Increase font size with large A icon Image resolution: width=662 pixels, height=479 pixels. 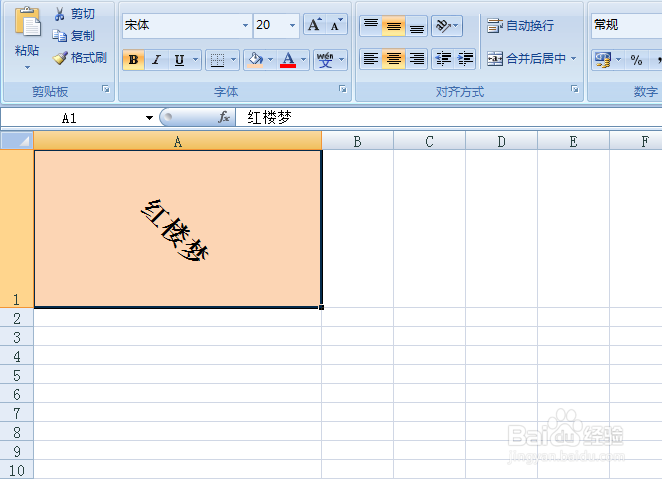(x=315, y=25)
